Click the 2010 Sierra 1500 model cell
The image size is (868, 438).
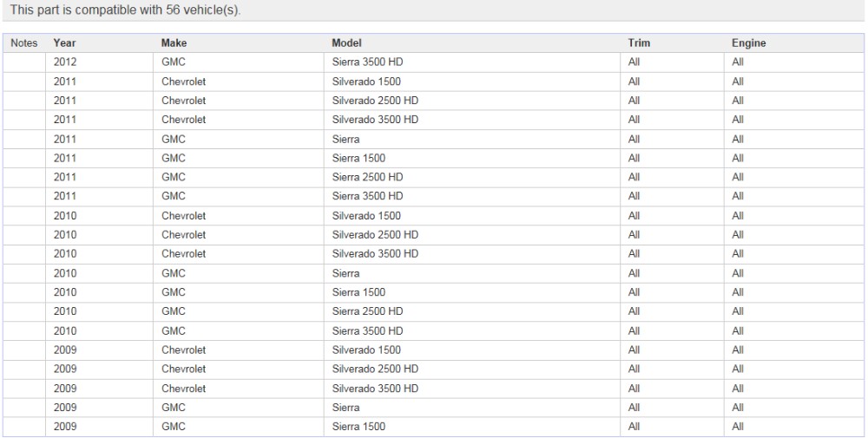358,291
